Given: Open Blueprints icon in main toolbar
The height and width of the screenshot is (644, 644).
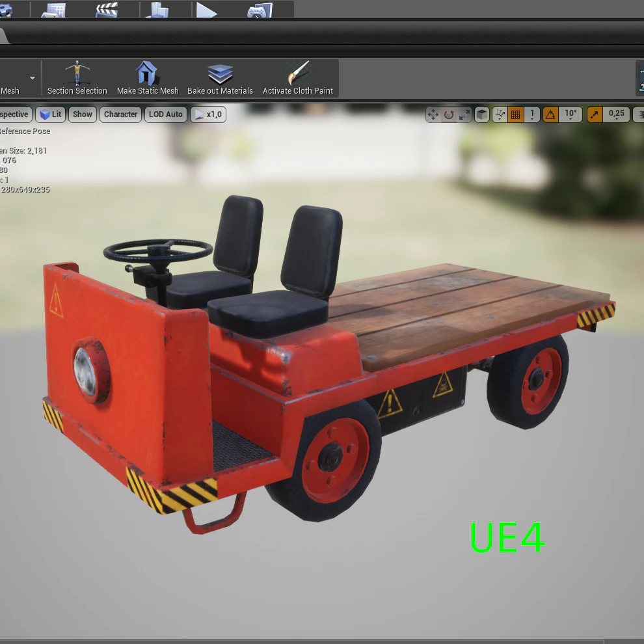Looking at the screenshot, I should [53, 10].
